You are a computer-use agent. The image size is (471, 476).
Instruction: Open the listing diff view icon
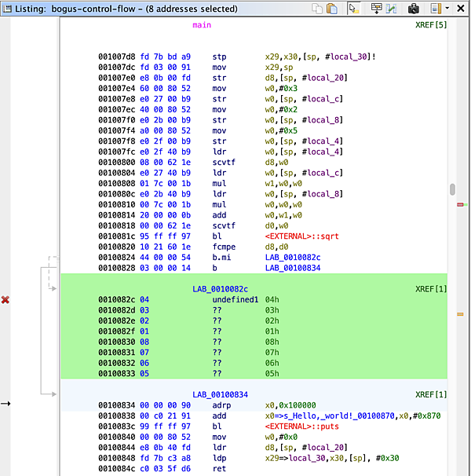pyautogui.click(x=392, y=8)
